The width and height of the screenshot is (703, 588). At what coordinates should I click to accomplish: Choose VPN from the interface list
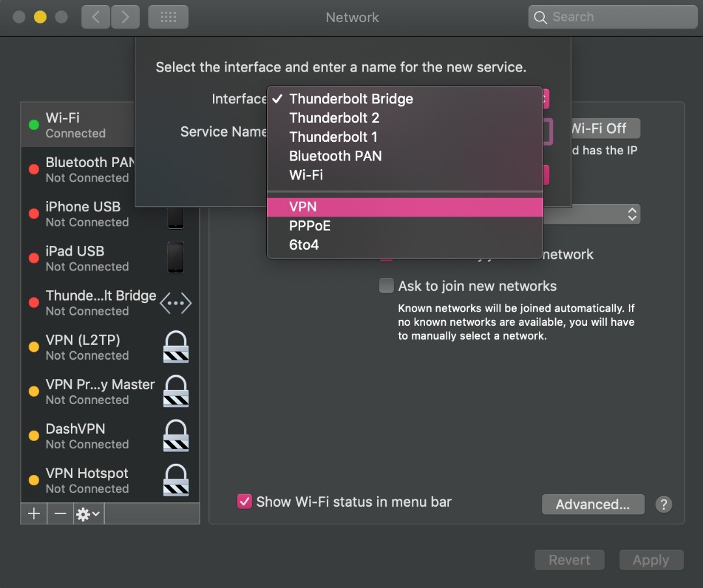click(303, 207)
